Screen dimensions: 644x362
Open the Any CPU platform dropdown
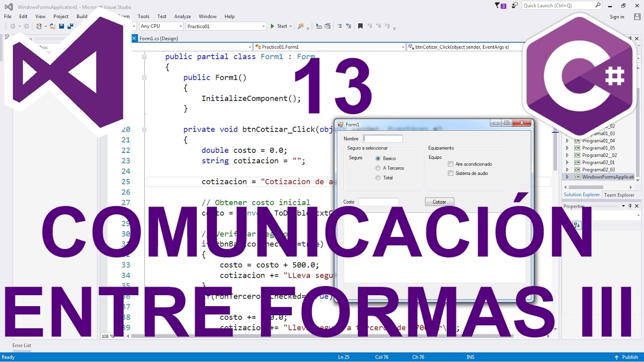pos(180,26)
